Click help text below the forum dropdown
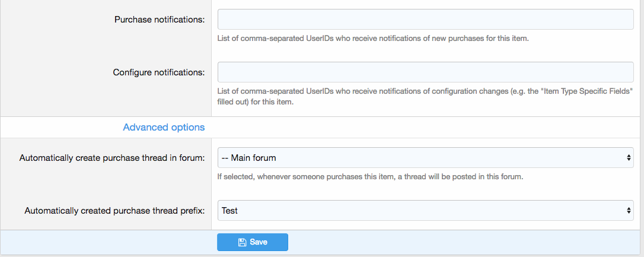644x257 pixels. pos(370,177)
